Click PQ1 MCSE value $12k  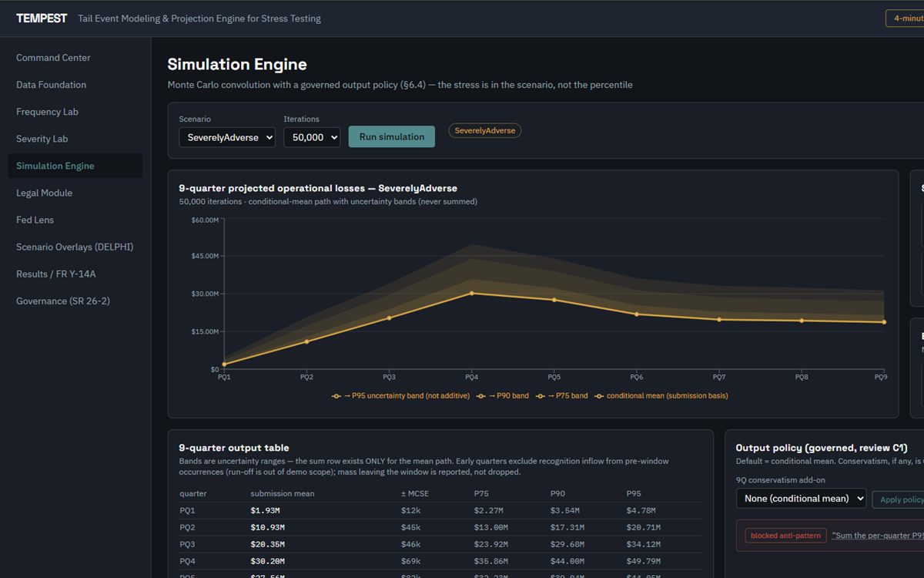(x=411, y=510)
